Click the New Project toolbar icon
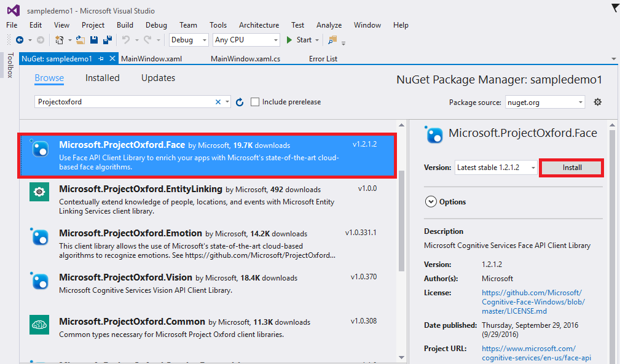The image size is (620, 364). [x=60, y=40]
